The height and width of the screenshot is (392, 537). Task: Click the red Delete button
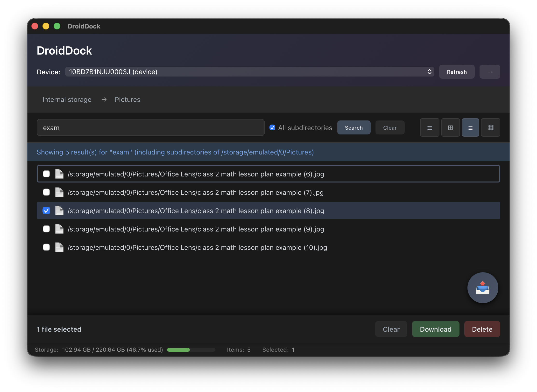pos(482,329)
